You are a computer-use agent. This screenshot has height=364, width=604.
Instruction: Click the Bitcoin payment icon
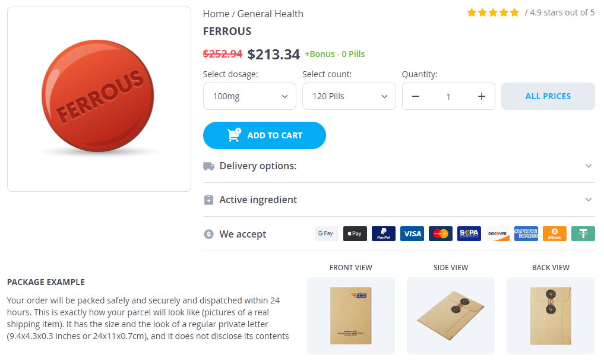coord(554,234)
